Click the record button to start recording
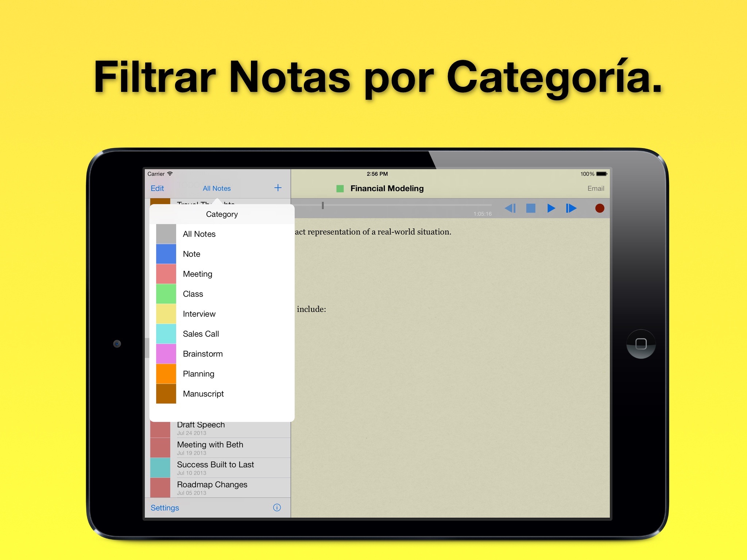The width and height of the screenshot is (747, 560). 600,209
